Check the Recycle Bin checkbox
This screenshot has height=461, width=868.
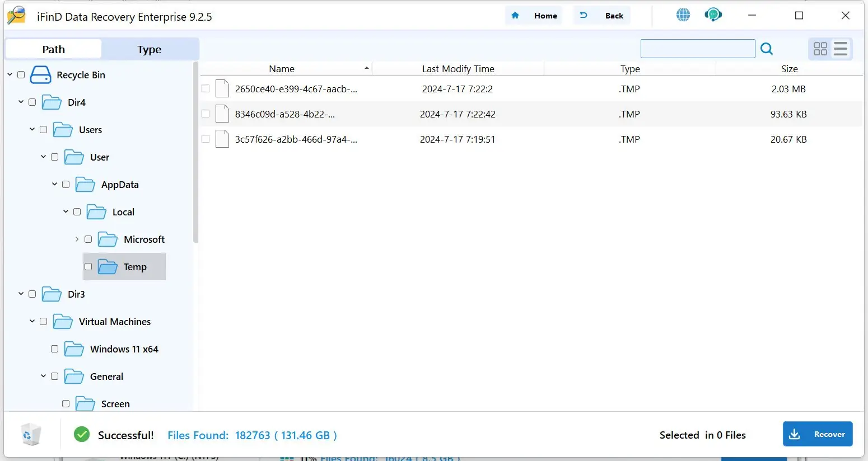click(21, 75)
